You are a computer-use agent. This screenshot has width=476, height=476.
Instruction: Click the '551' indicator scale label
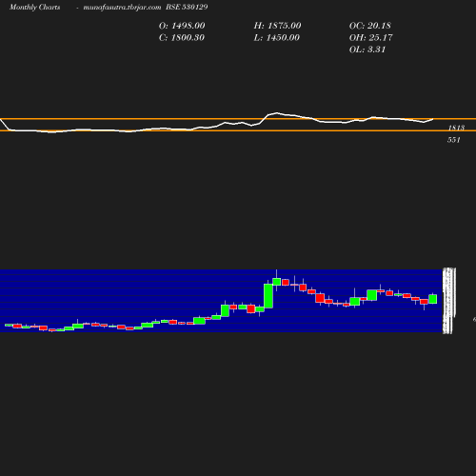coord(454,140)
